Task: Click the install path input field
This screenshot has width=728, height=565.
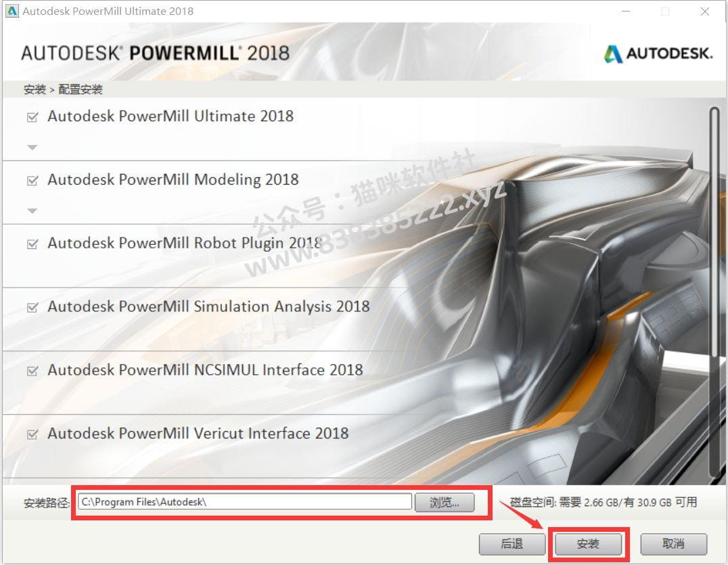Action: [245, 502]
